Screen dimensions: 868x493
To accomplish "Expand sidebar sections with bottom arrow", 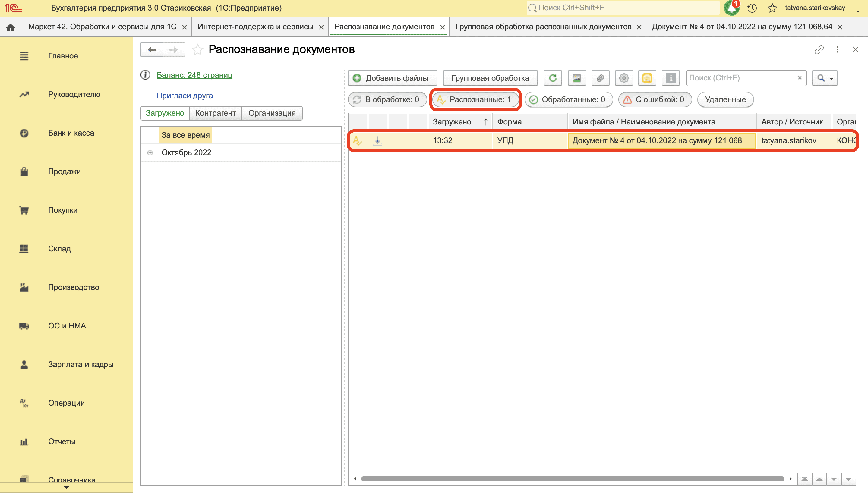I will tap(66, 488).
